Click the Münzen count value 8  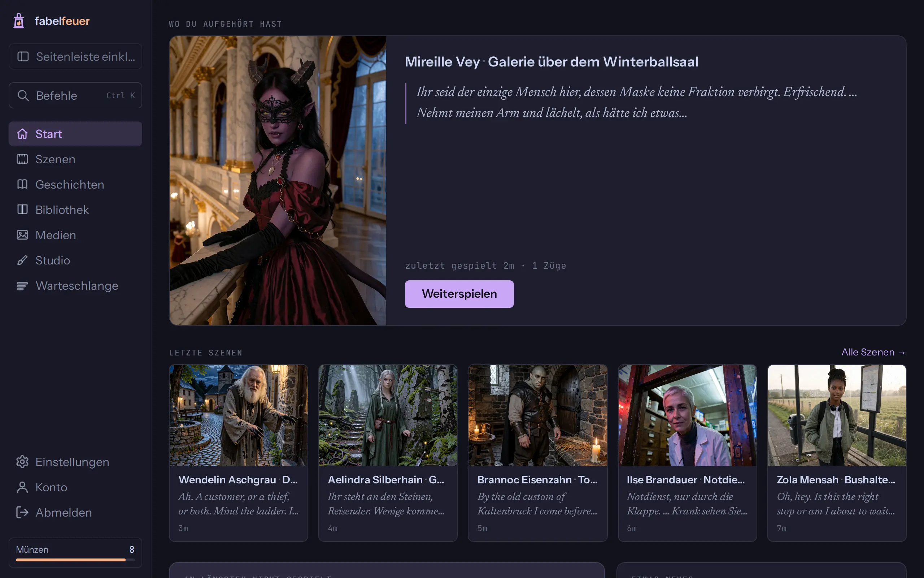click(132, 549)
